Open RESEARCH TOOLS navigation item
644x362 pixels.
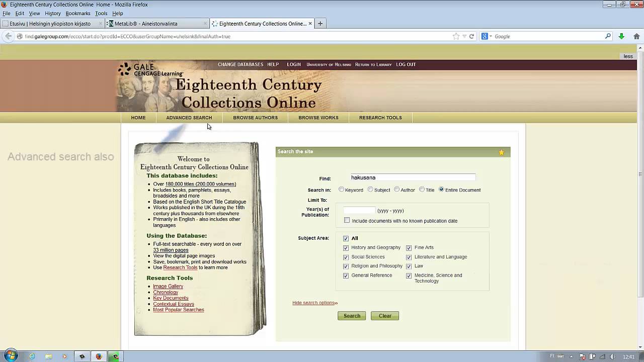click(380, 118)
